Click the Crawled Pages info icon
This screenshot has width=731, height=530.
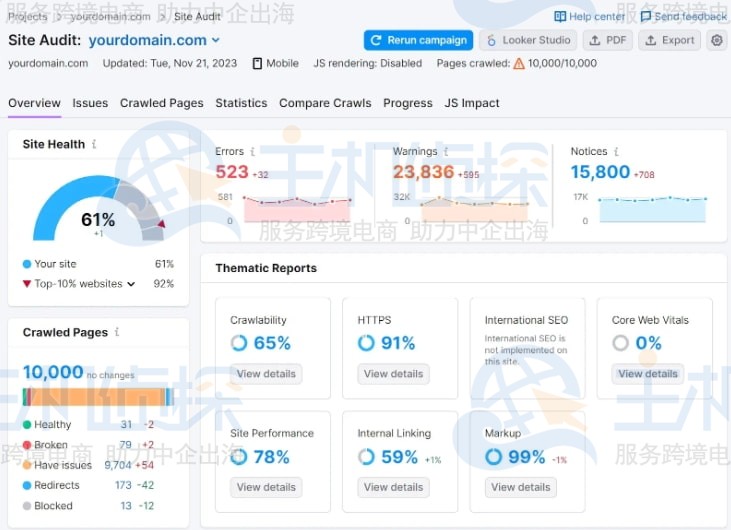click(x=117, y=332)
